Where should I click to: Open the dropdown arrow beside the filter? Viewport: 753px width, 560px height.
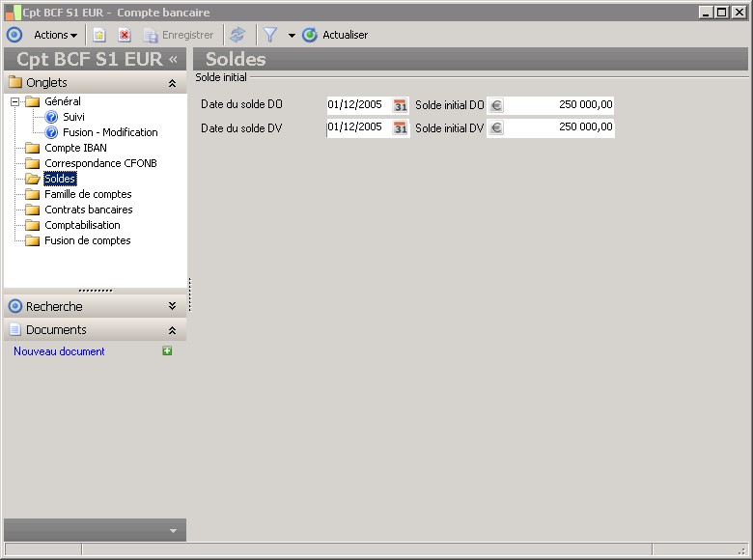292,36
